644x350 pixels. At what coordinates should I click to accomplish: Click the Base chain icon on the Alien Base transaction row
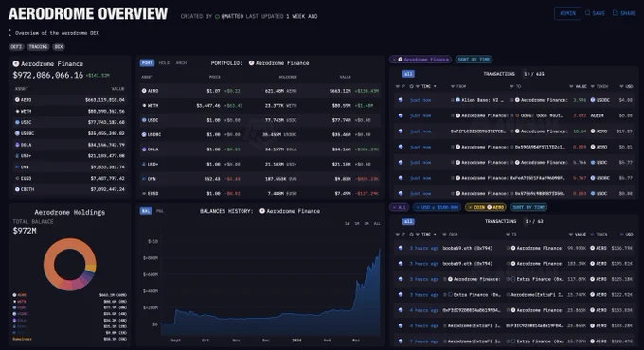point(401,100)
